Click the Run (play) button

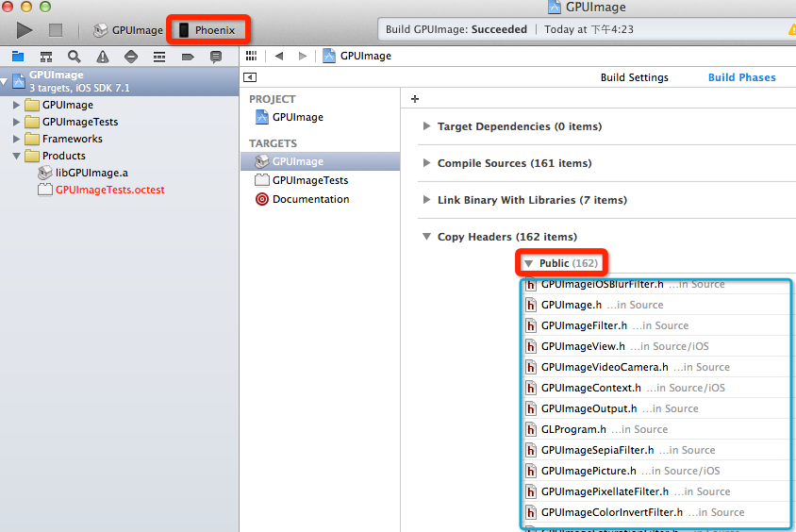pyautogui.click(x=25, y=30)
